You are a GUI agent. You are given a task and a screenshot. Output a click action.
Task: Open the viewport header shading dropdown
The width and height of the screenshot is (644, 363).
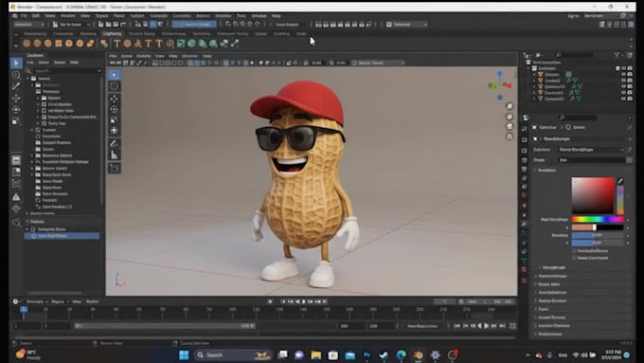point(379,63)
